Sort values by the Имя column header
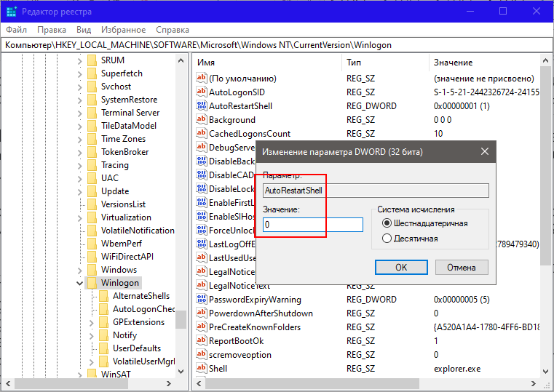This screenshot has height=392, width=554. [268, 63]
